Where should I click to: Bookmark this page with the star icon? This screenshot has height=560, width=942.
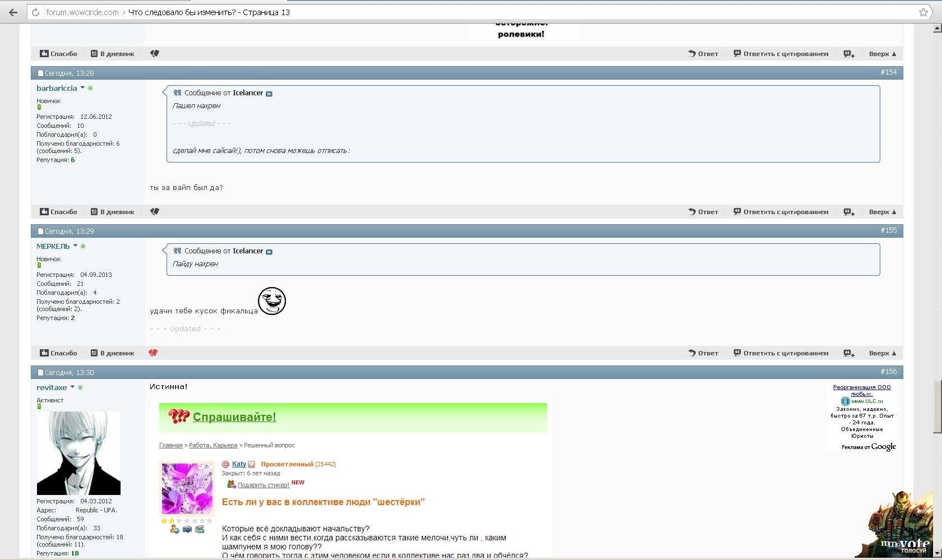coord(923,12)
